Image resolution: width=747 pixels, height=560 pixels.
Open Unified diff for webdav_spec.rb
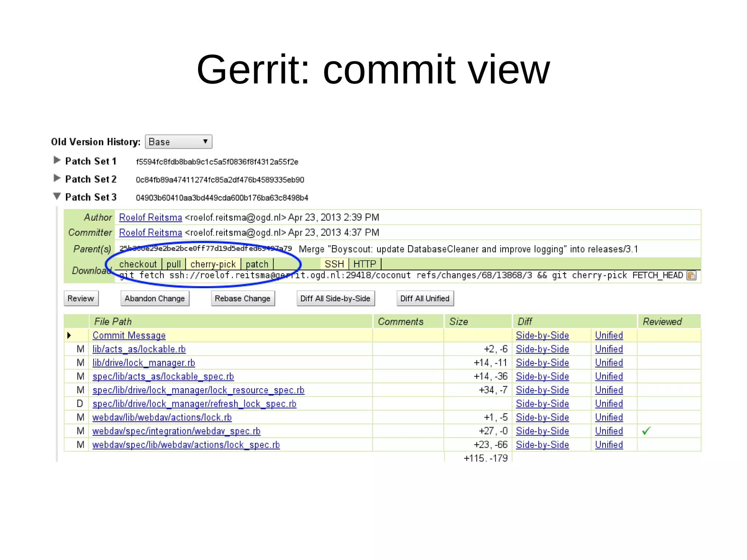609,431
